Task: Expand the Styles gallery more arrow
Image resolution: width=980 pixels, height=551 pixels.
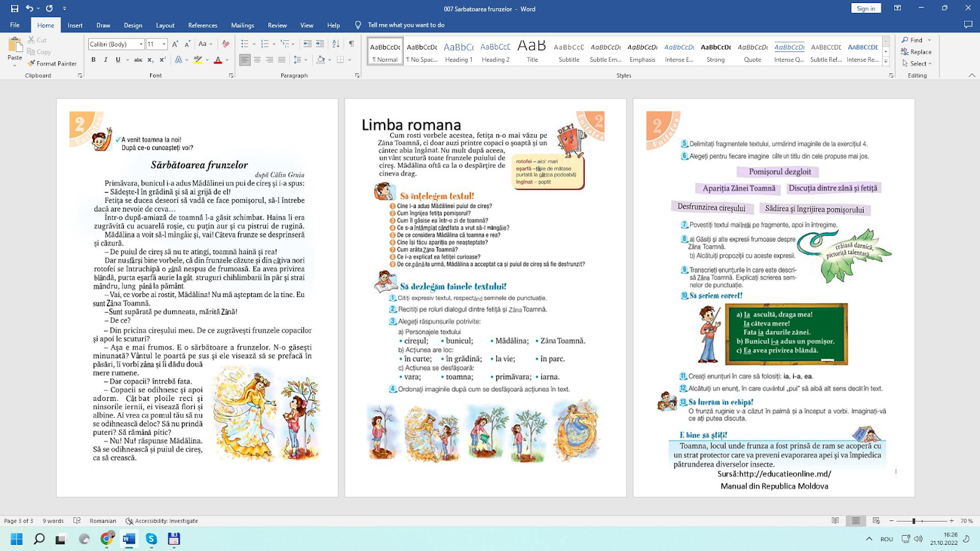Action: coord(886,61)
